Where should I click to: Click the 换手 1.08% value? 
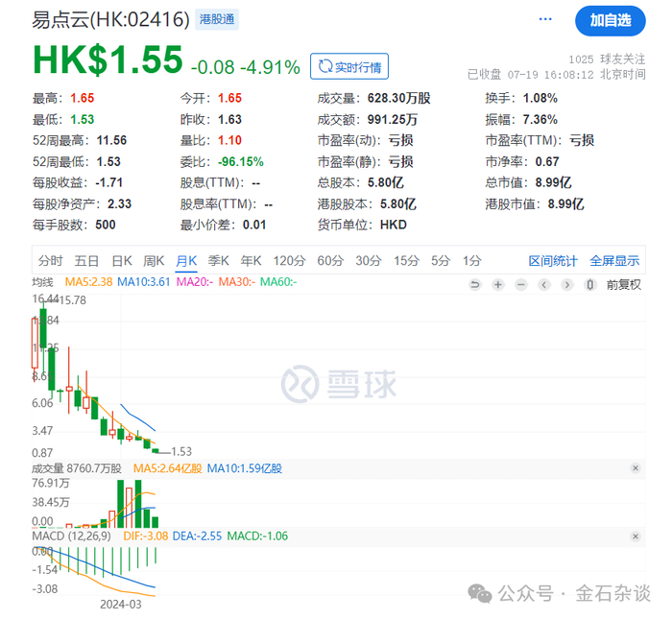point(540,98)
